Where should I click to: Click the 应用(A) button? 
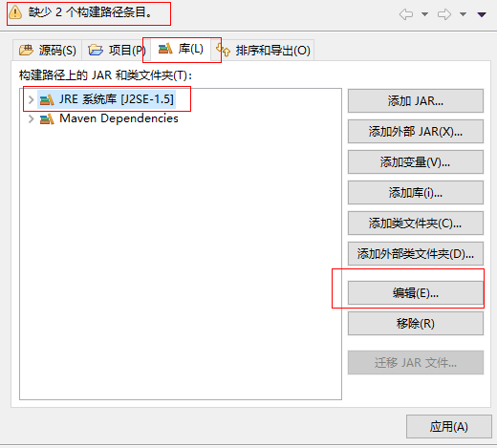[x=449, y=427]
